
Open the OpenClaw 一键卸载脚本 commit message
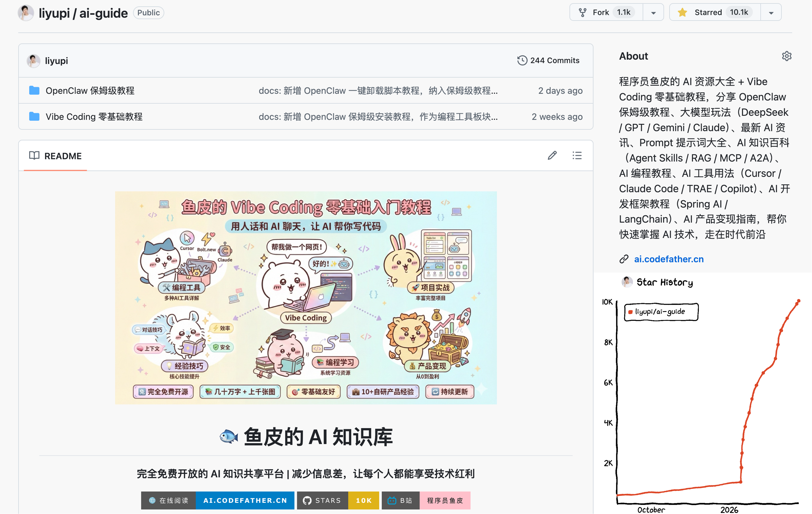(x=377, y=90)
